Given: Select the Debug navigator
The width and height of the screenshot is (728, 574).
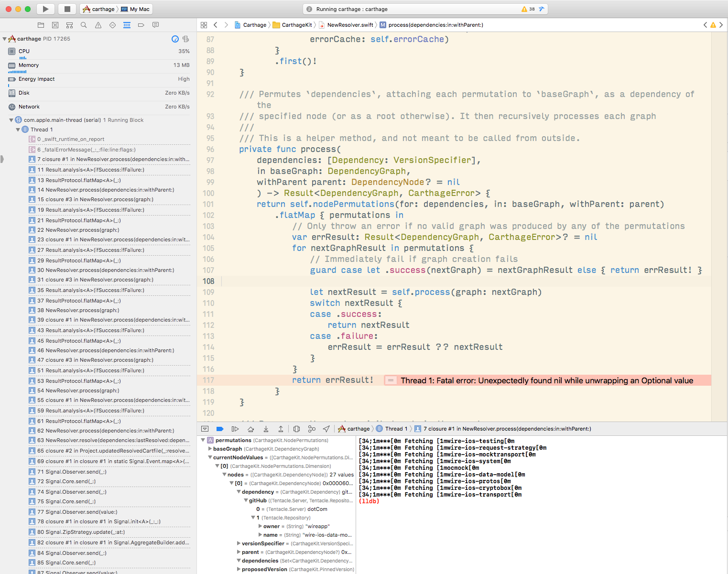Looking at the screenshot, I should coord(127,25).
